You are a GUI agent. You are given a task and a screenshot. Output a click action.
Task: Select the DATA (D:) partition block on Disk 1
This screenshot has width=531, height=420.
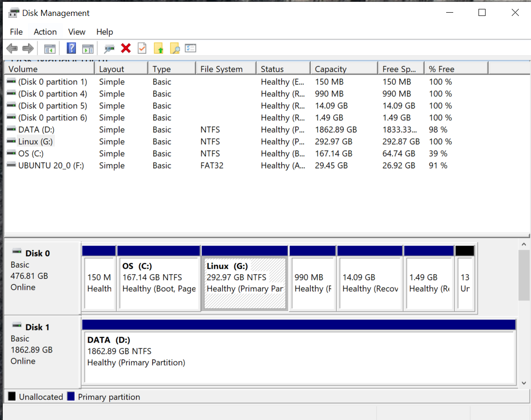(x=299, y=352)
